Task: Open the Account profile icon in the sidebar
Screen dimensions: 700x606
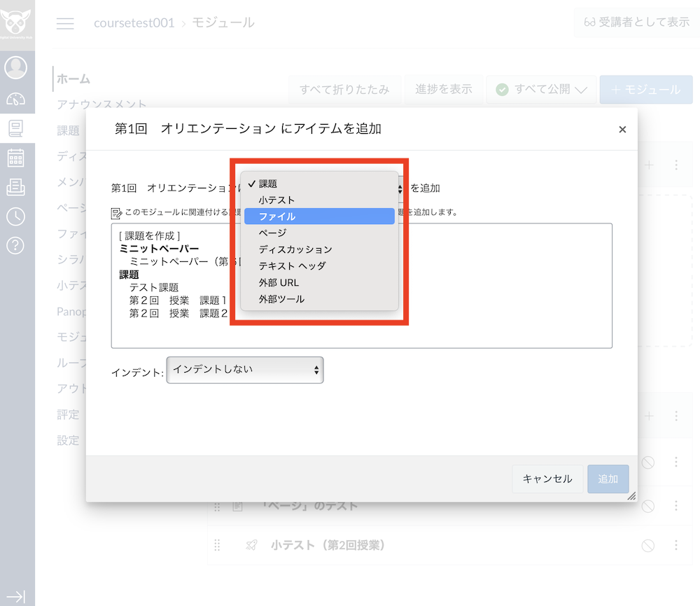Action: pos(17,68)
